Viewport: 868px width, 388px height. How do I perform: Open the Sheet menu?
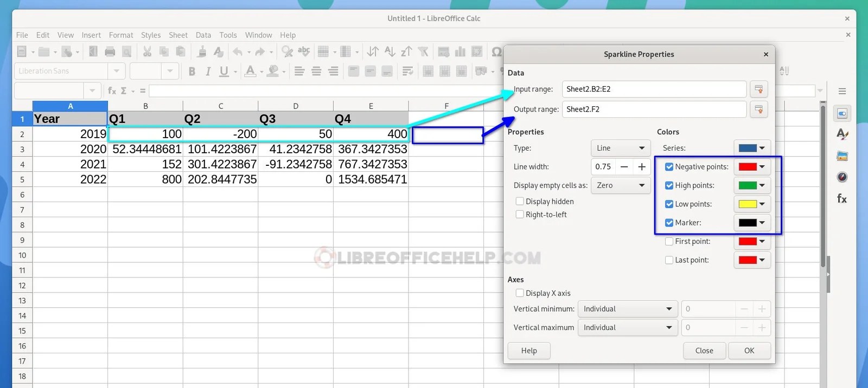[178, 35]
